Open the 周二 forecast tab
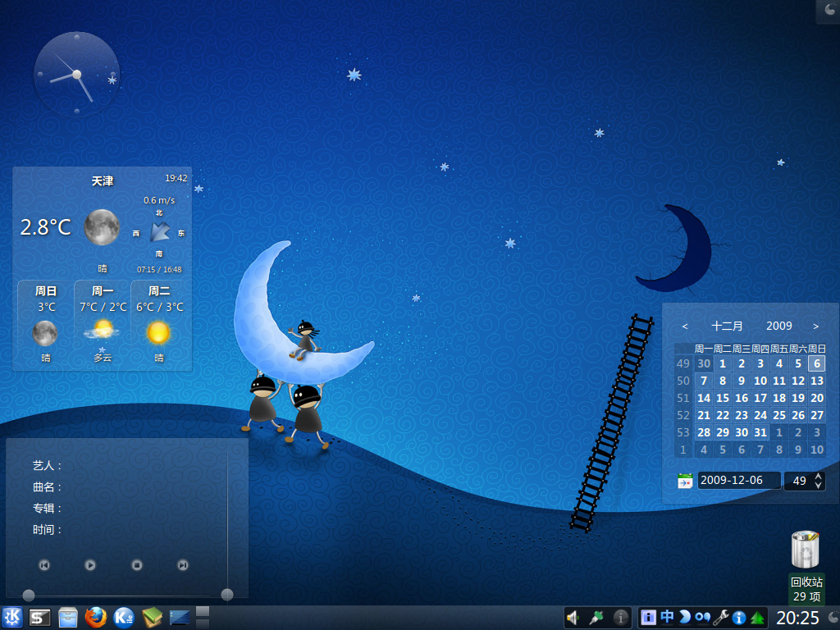840x630 pixels. [159, 291]
